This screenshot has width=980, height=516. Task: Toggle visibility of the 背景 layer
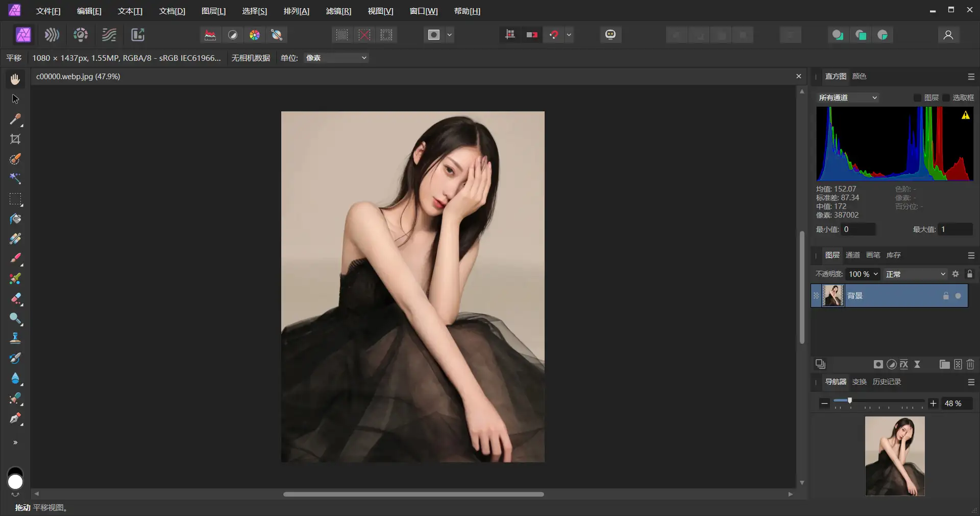pos(959,296)
